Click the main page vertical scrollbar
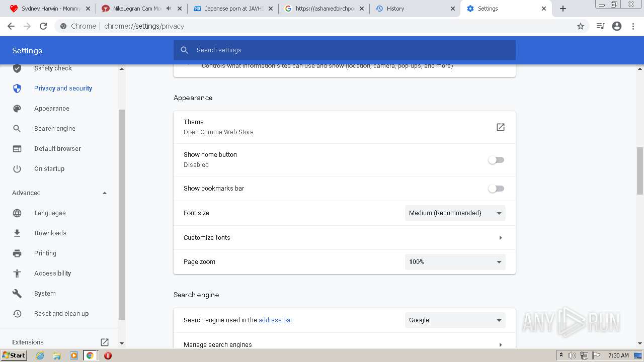This screenshot has height=362, width=644. click(x=640, y=171)
